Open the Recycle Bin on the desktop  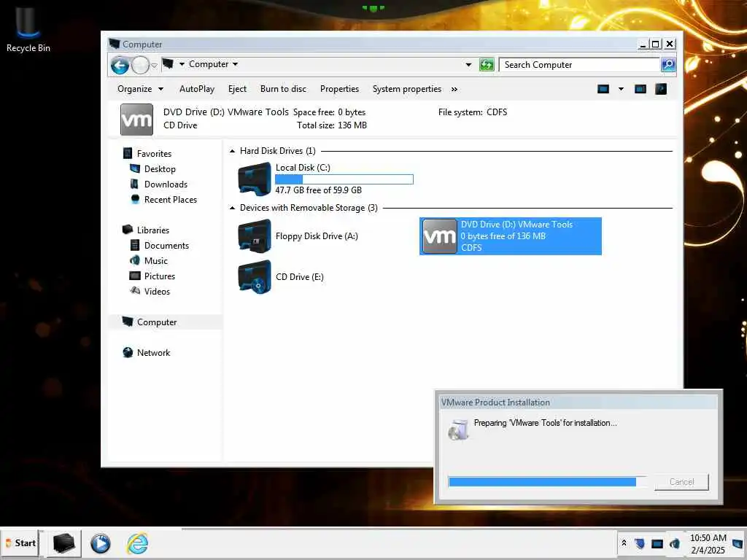[x=28, y=29]
